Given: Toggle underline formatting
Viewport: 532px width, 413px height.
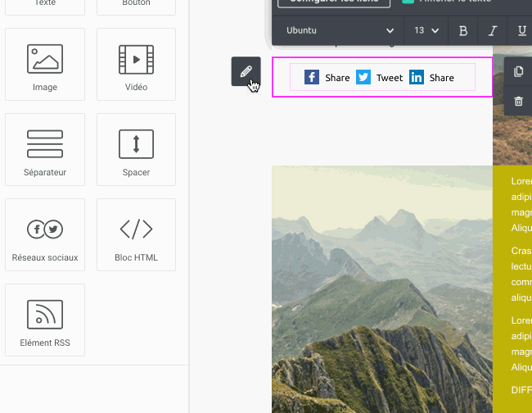Looking at the screenshot, I should (522, 30).
